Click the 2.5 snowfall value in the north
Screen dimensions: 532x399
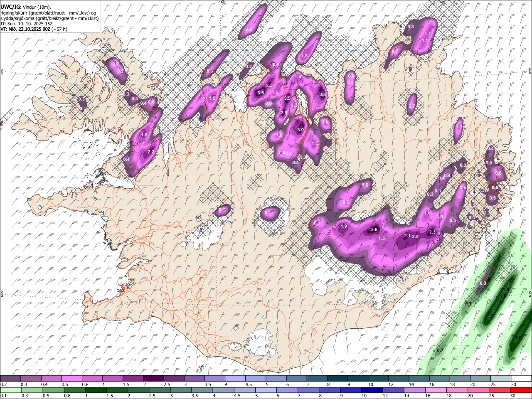269,85
